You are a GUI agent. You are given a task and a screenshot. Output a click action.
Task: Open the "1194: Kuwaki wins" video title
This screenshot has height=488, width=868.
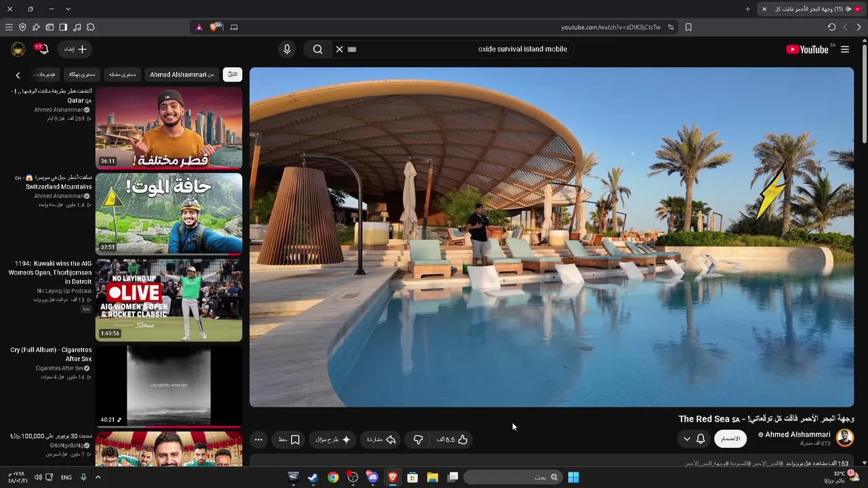point(50,272)
